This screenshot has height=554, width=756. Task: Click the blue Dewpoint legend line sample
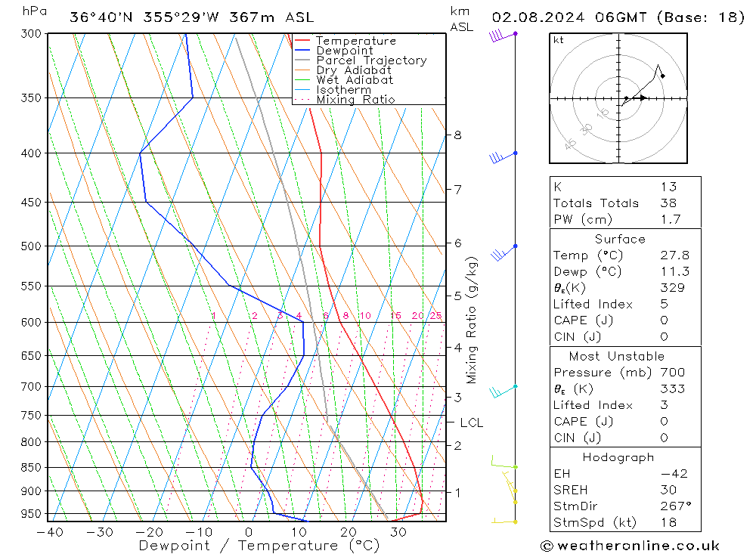[302, 50]
